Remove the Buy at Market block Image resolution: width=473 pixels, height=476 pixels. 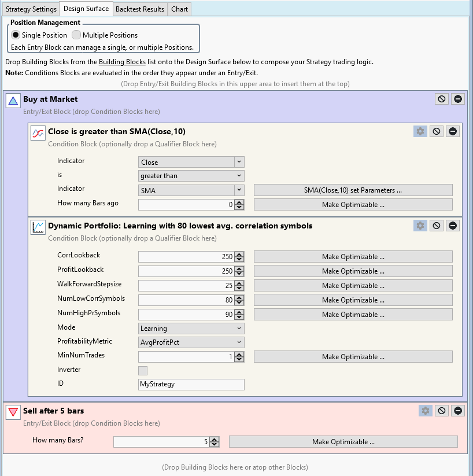458,99
